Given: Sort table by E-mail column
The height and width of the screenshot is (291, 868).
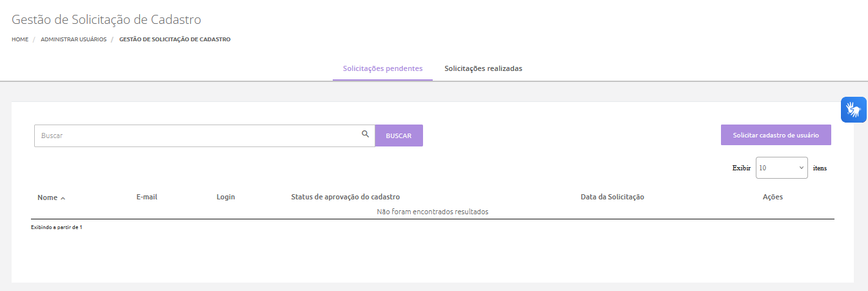Looking at the screenshot, I should [x=146, y=197].
